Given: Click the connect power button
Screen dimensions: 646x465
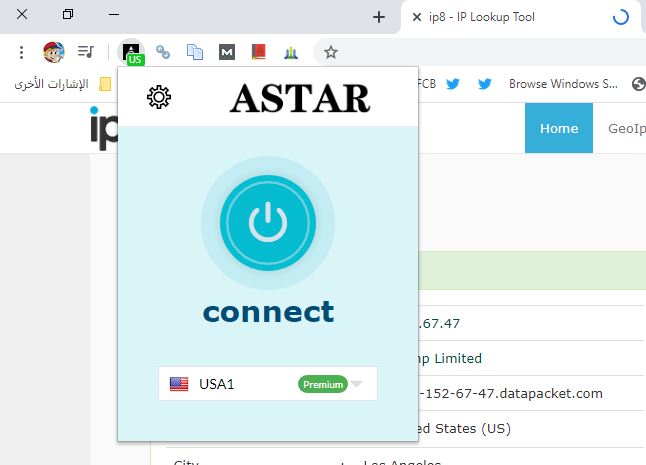Looking at the screenshot, I should pyautogui.click(x=268, y=223).
